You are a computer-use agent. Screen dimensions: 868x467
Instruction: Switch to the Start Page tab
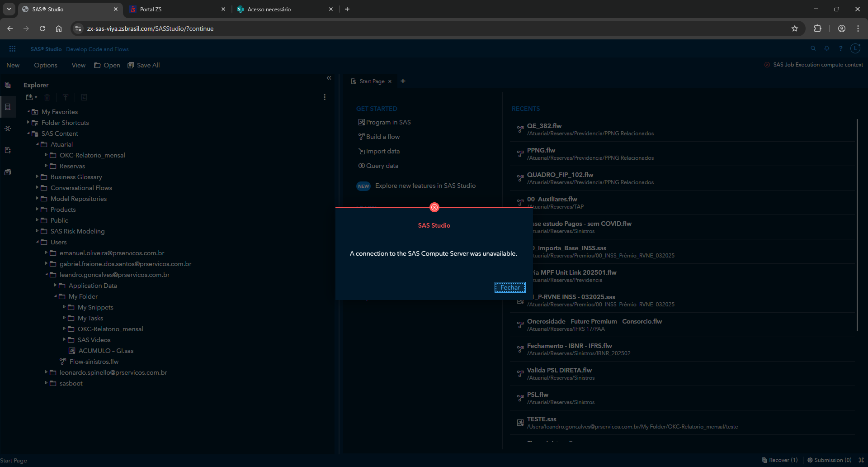pos(371,81)
